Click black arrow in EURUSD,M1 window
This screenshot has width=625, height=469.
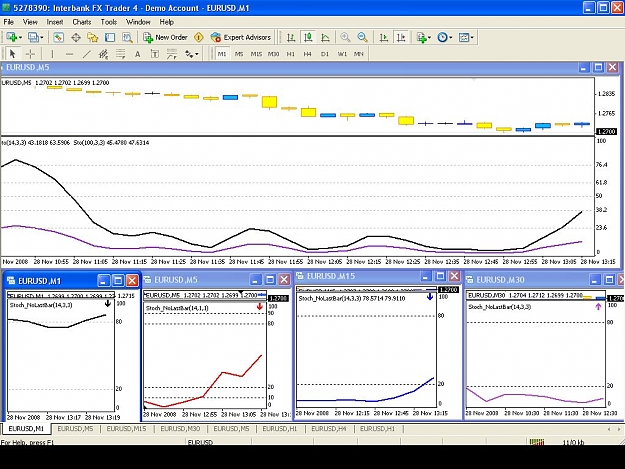108,304
